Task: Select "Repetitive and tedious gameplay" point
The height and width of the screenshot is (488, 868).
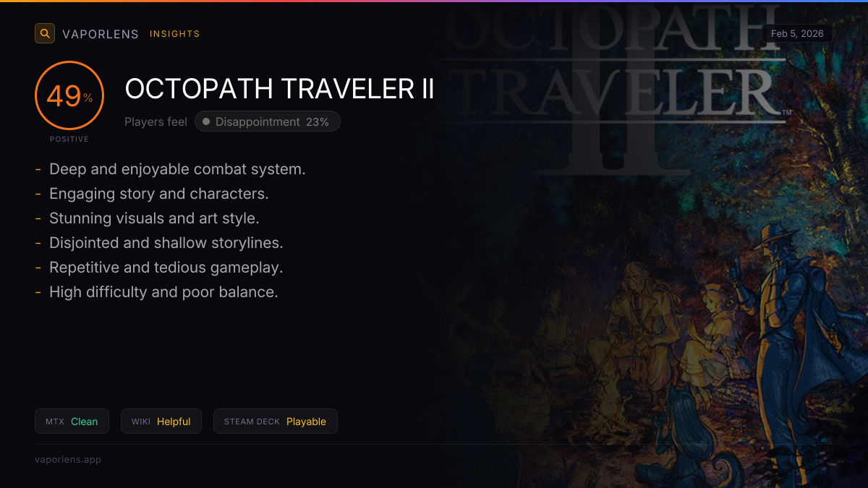Action: point(166,267)
